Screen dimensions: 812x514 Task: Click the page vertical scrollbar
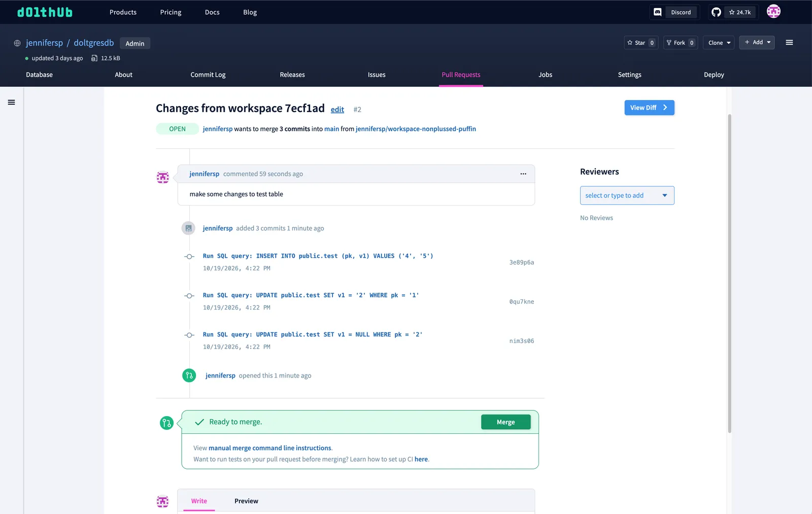(x=730, y=273)
